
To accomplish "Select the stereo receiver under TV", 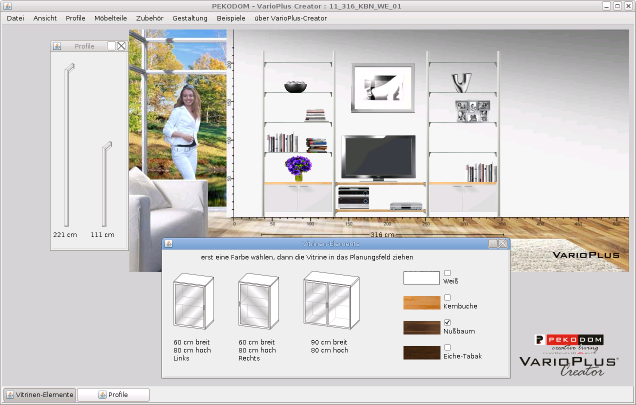I will coord(353,198).
